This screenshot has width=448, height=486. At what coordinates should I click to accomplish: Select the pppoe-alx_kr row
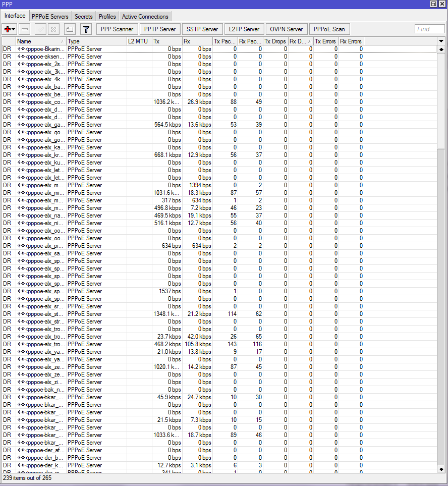pyautogui.click(x=219, y=155)
